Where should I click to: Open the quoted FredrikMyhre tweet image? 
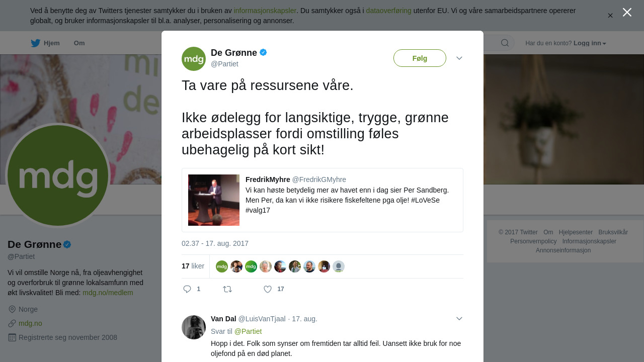pyautogui.click(x=214, y=200)
